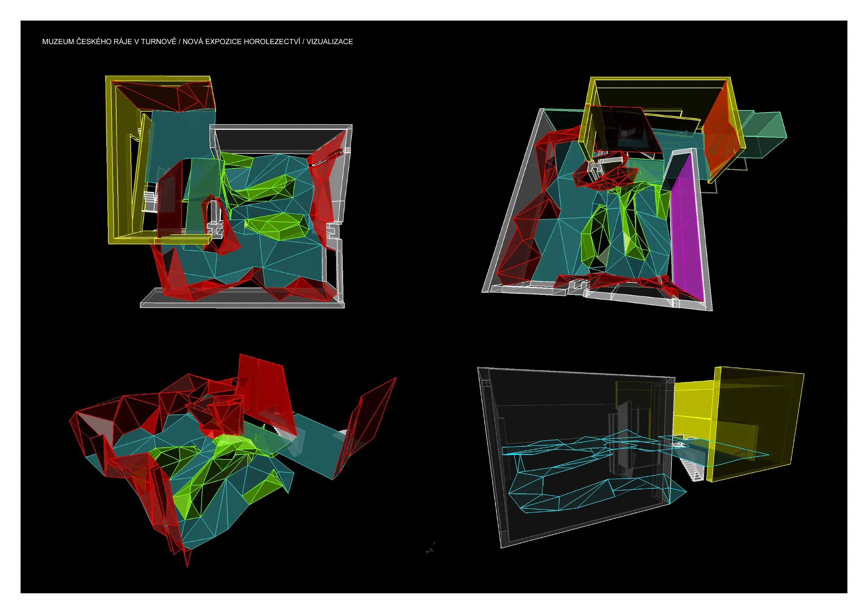Click the word "VIZUALIZACE" in the header
The image size is (868, 614).
(329, 42)
